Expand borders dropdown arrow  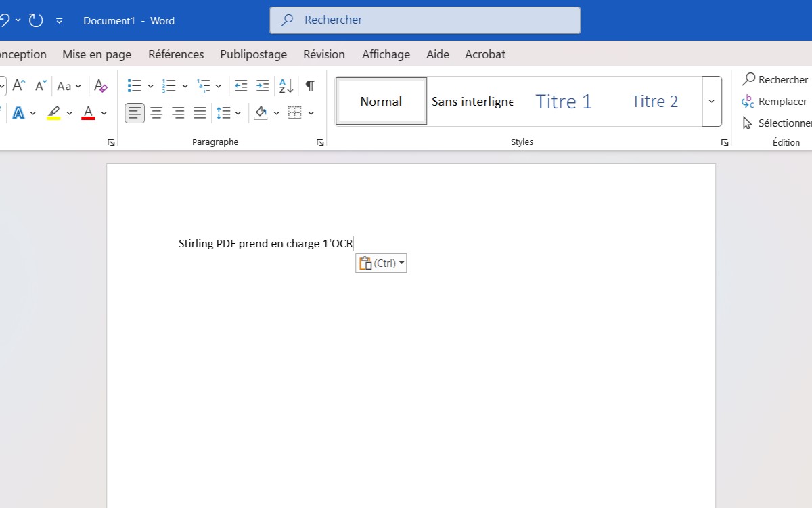[311, 113]
